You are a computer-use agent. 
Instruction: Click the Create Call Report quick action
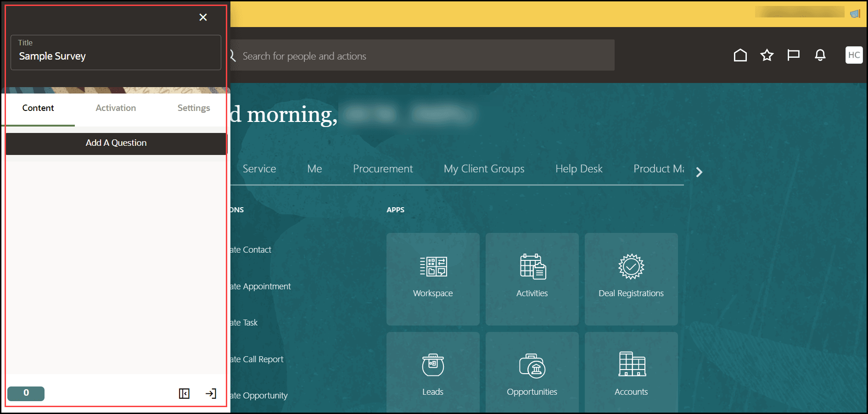coord(257,359)
